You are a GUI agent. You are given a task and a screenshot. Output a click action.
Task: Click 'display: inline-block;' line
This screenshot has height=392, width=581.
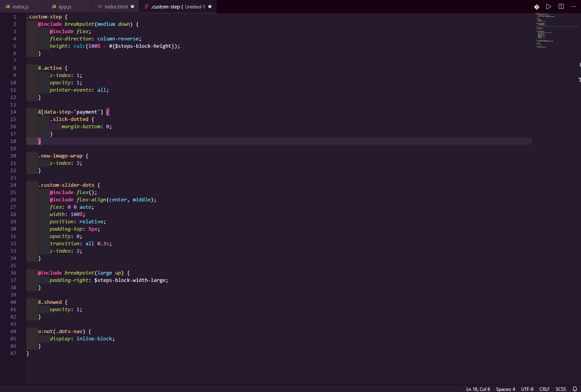82,338
